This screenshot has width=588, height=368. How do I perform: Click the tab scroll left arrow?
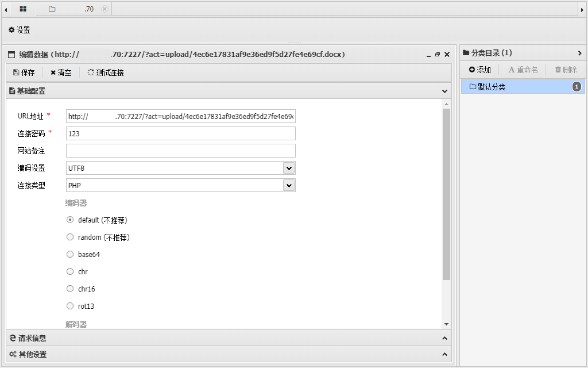[6, 10]
